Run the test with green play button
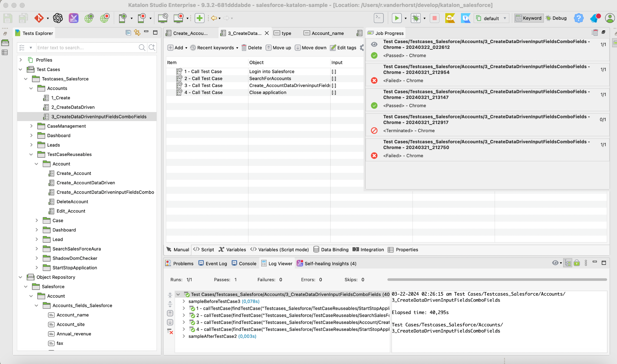617x364 pixels. (397, 18)
